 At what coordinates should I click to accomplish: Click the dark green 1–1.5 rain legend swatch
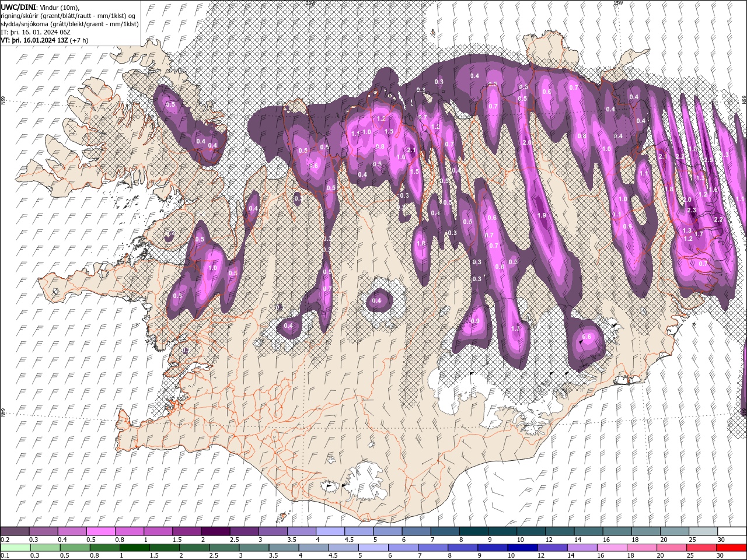[x=135, y=547]
